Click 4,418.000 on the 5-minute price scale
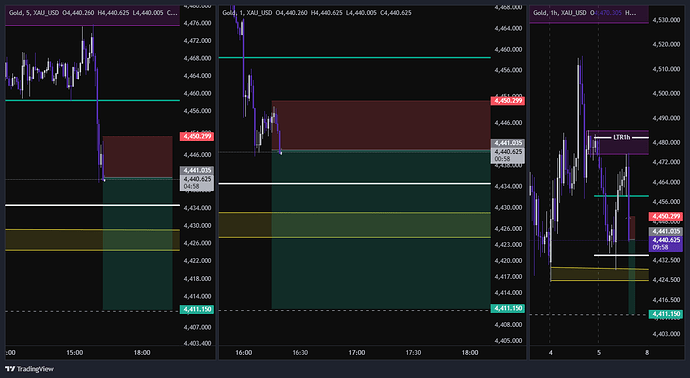Viewport: 690px width, 378px height. pyautogui.click(x=197, y=279)
